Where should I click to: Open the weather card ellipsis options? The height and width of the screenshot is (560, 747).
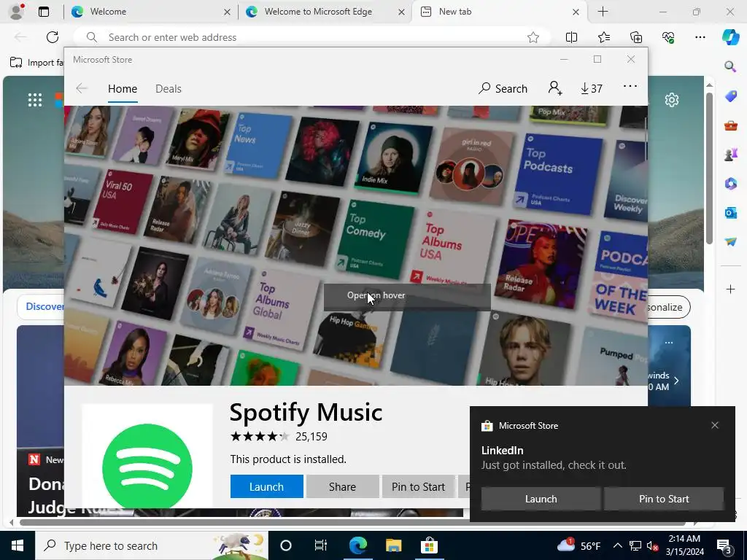coord(668,343)
